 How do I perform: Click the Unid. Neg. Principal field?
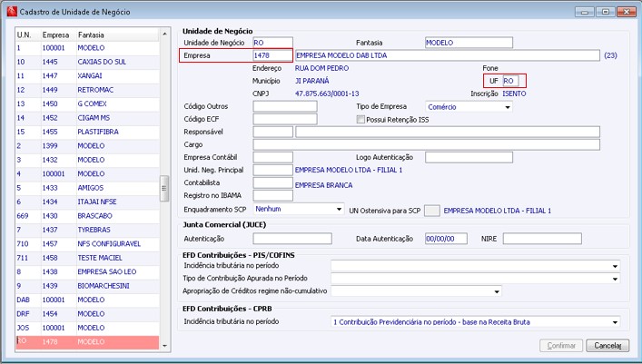coord(272,170)
